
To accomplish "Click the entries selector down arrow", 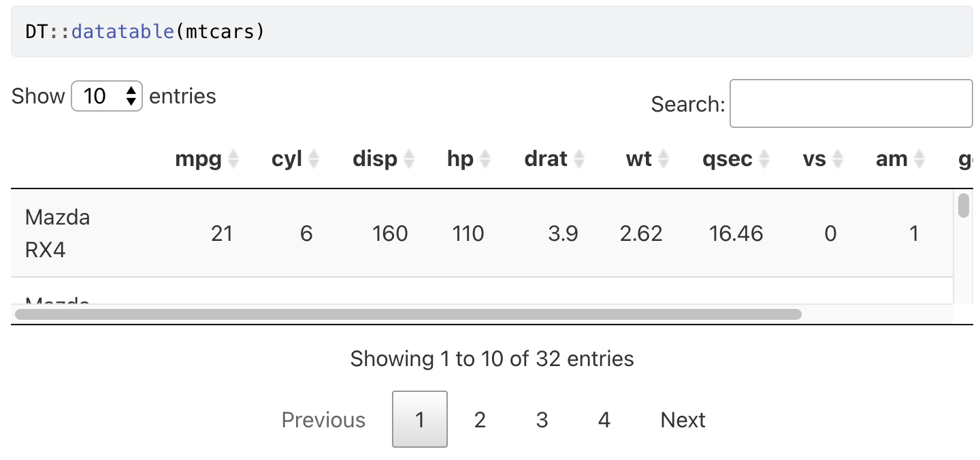I will pyautogui.click(x=131, y=101).
